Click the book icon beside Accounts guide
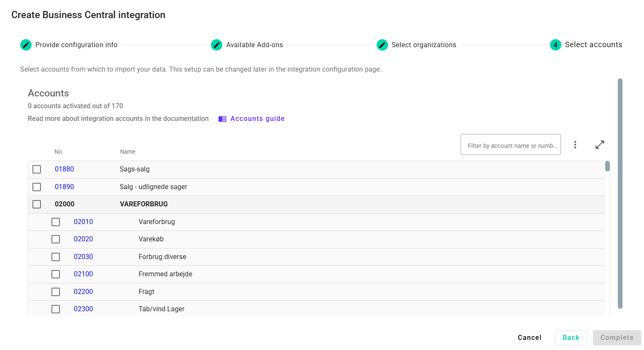 tap(222, 119)
